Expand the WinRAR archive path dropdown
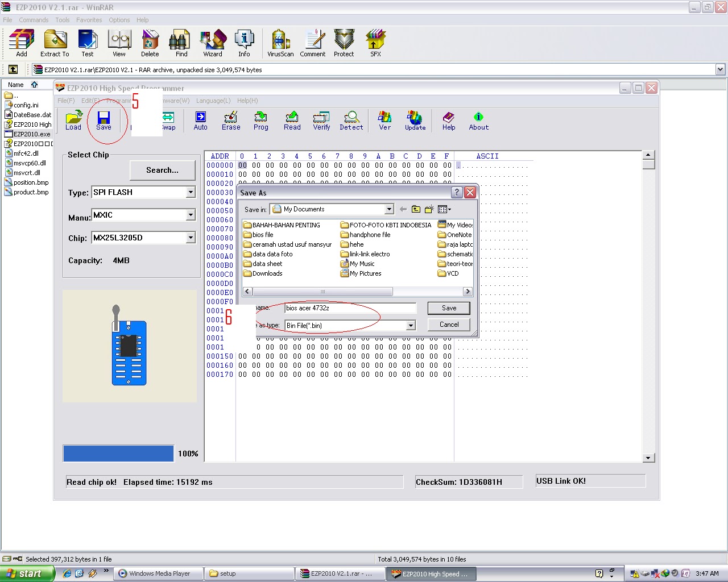The image size is (728, 582). tap(720, 69)
